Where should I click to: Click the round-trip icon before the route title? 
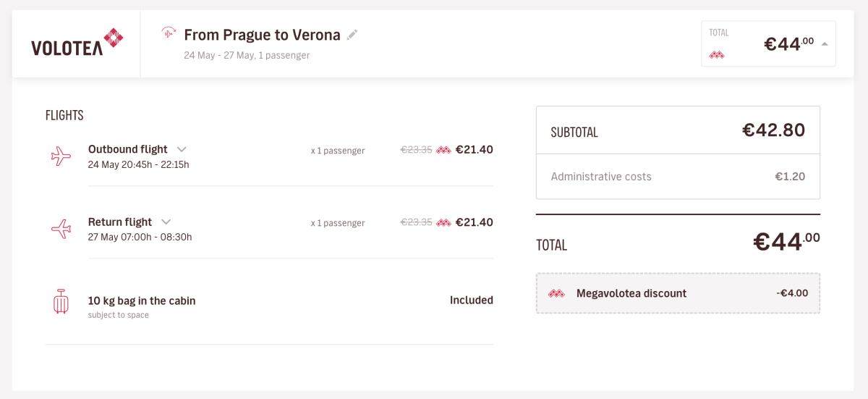click(169, 33)
